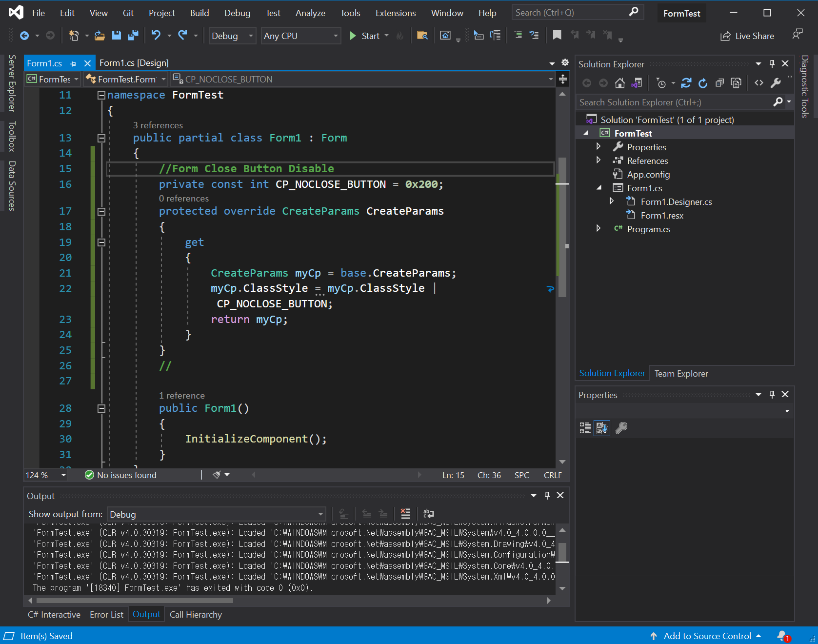The width and height of the screenshot is (818, 644).
Task: Click the Undo arrow icon
Action: pyautogui.click(x=156, y=36)
